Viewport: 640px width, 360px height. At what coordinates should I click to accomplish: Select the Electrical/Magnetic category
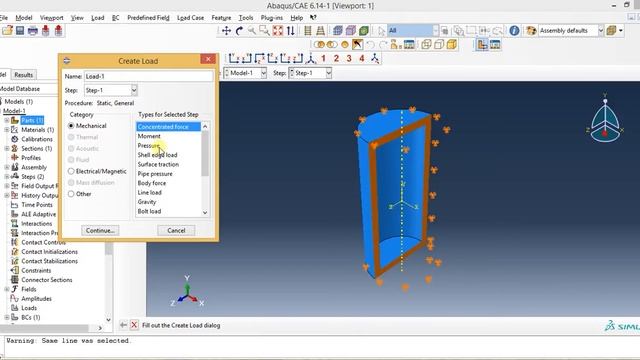point(71,171)
